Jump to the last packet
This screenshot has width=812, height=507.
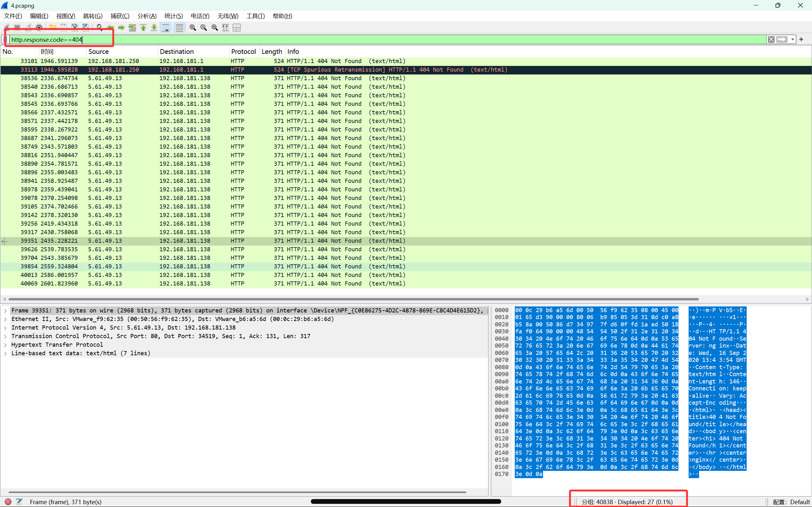pos(154,28)
